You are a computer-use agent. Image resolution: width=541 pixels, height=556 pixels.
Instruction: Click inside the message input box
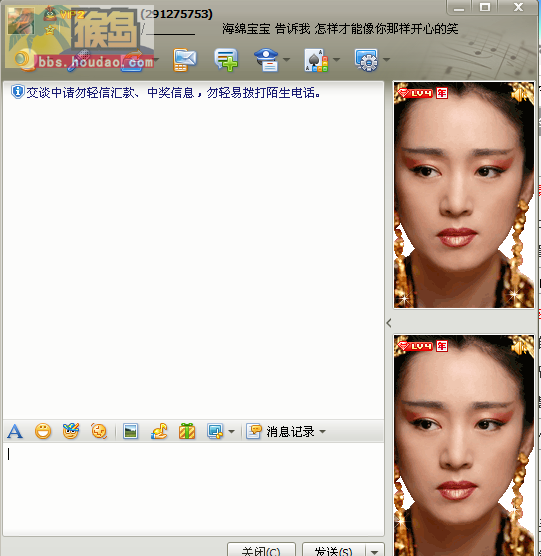pyautogui.click(x=194, y=489)
